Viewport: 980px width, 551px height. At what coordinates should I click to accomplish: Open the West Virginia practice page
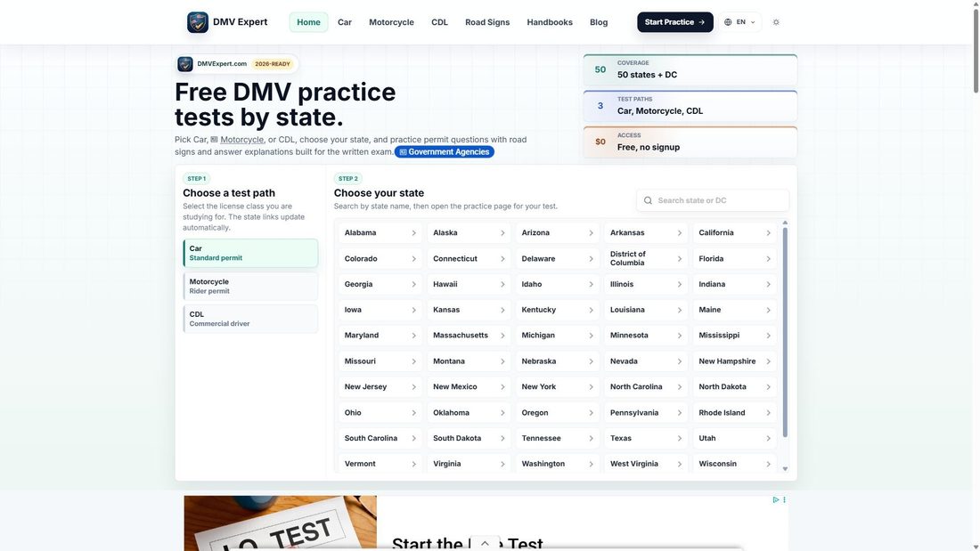tap(646, 464)
